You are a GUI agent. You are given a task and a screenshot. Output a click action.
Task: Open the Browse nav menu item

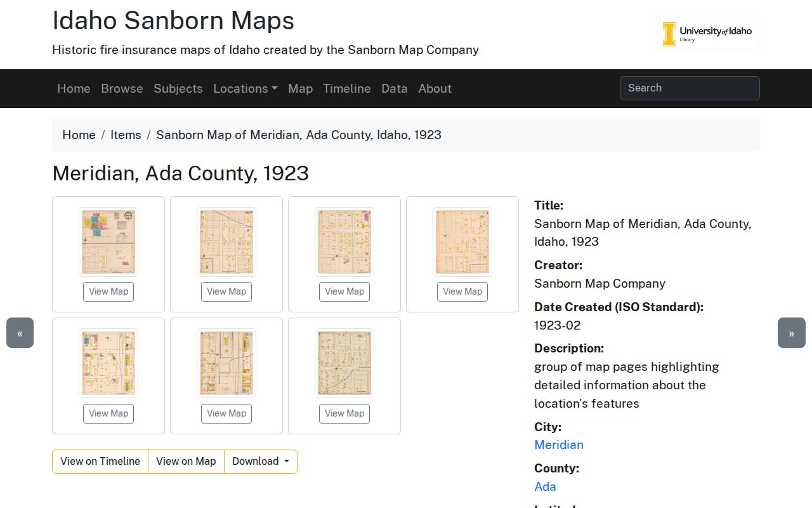(122, 88)
